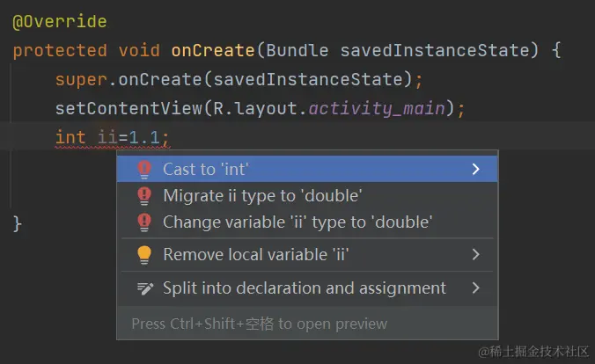Open submenu arrow for Split into declaration
595x364 pixels.
[475, 288]
